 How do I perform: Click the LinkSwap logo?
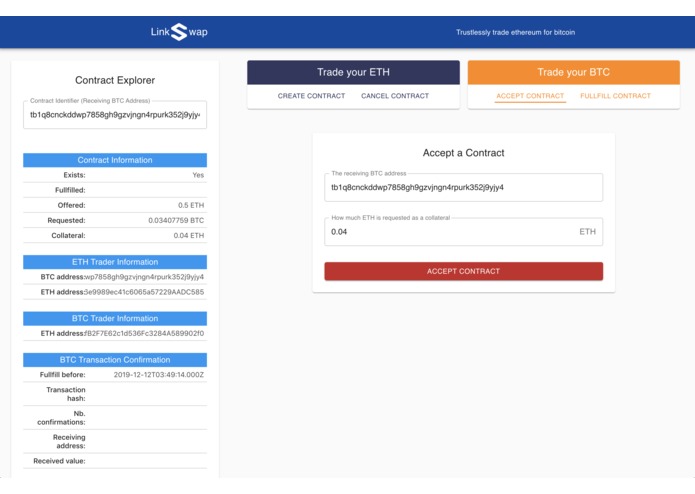pos(179,32)
